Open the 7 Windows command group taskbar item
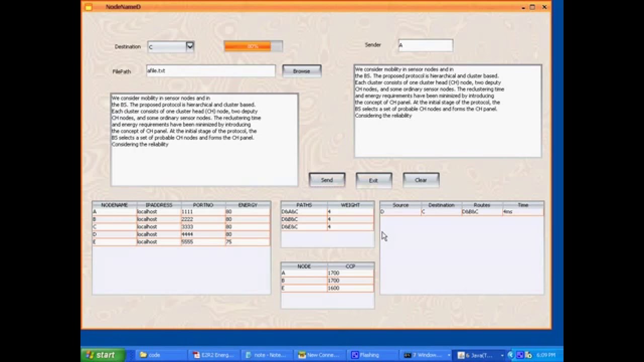Screen dimensions: 644x362 (426, 355)
